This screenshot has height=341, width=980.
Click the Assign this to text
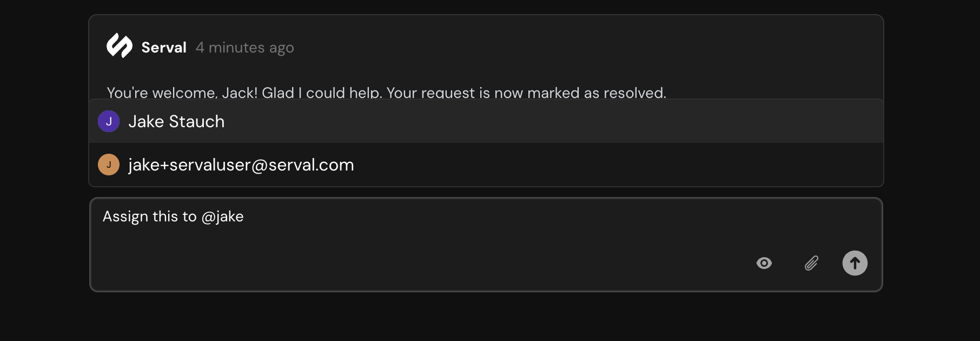click(x=150, y=217)
